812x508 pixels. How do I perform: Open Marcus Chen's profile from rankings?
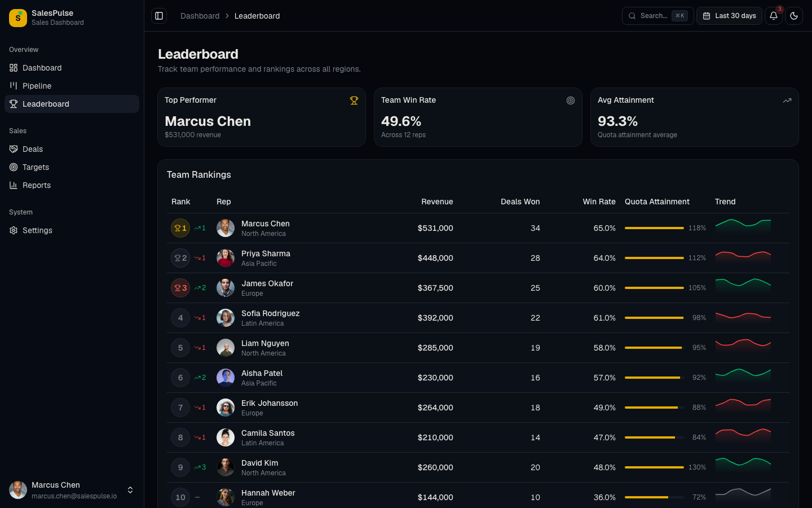266,224
